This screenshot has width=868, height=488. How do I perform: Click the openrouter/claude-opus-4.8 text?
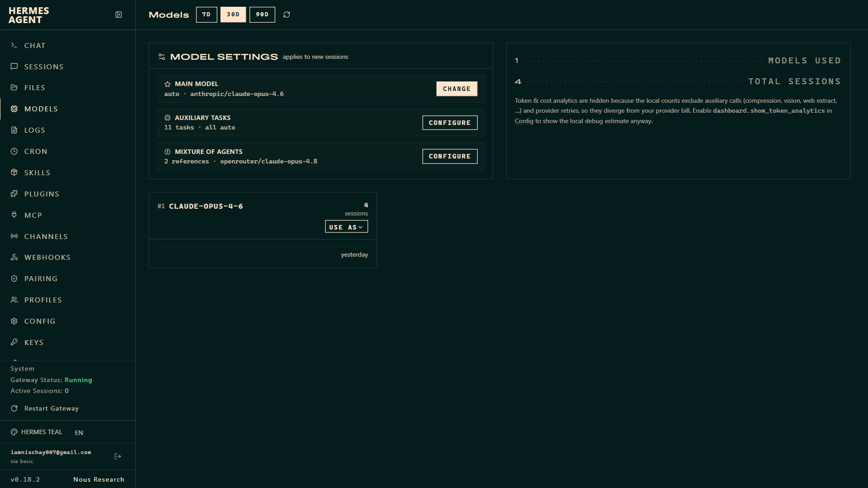(269, 162)
